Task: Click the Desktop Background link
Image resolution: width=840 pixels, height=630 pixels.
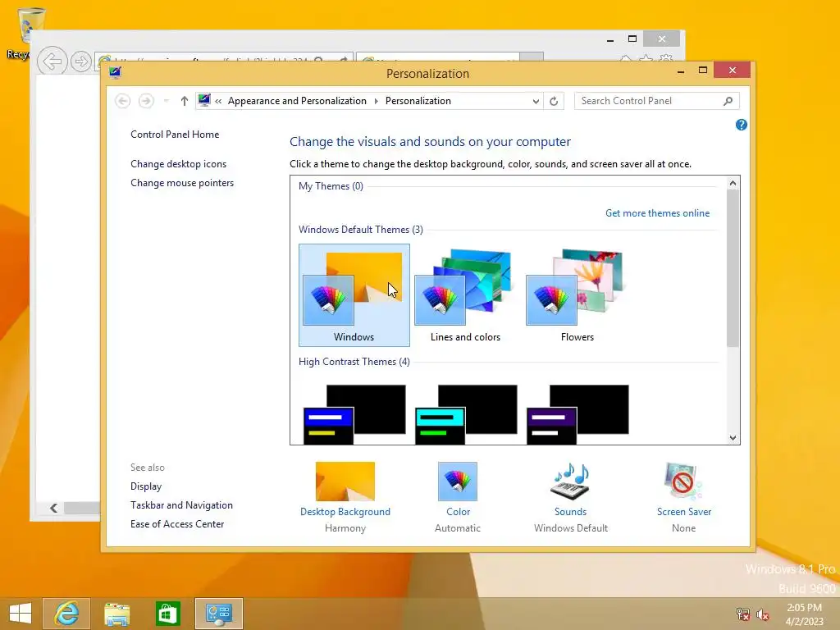Action: pos(345,512)
